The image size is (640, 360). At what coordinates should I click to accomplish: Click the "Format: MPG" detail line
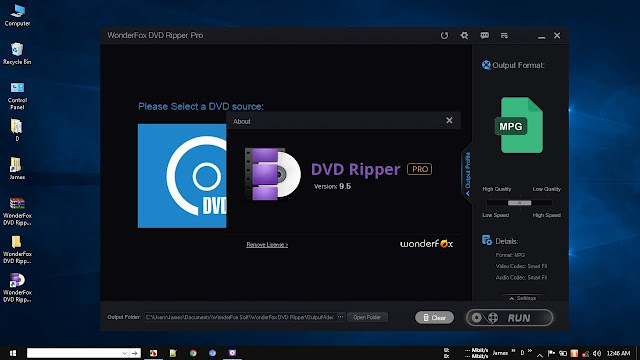coord(510,255)
